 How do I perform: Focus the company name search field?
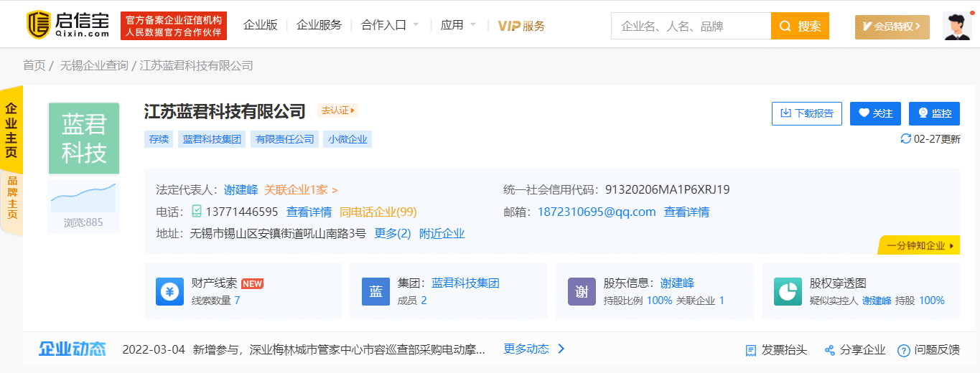(x=691, y=26)
